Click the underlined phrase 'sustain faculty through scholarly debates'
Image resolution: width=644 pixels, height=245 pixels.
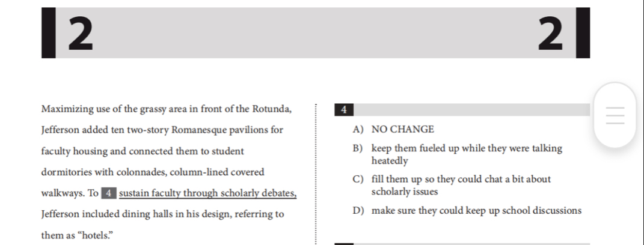pyautogui.click(x=208, y=193)
